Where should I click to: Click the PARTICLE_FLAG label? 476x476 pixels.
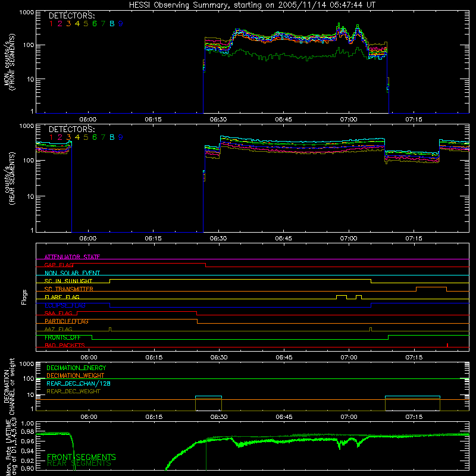click(x=67, y=321)
